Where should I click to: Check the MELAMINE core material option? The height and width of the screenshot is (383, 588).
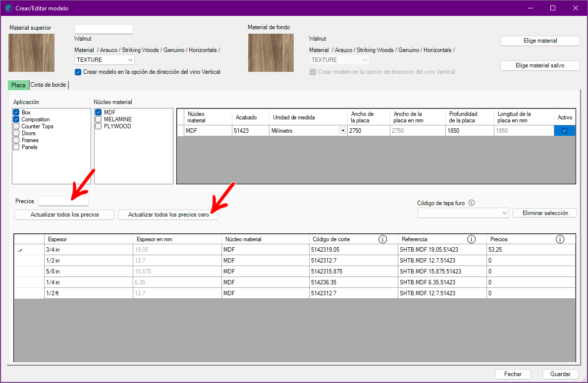pyautogui.click(x=99, y=119)
